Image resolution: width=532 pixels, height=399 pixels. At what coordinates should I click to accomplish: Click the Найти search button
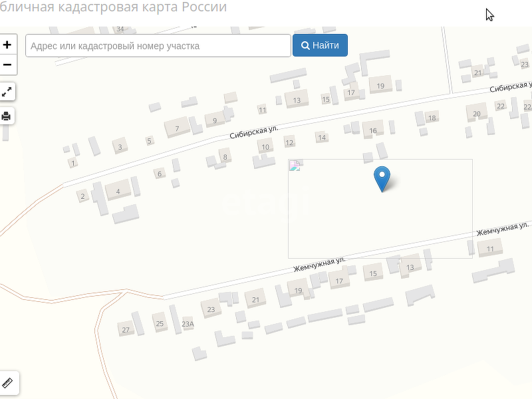point(320,45)
